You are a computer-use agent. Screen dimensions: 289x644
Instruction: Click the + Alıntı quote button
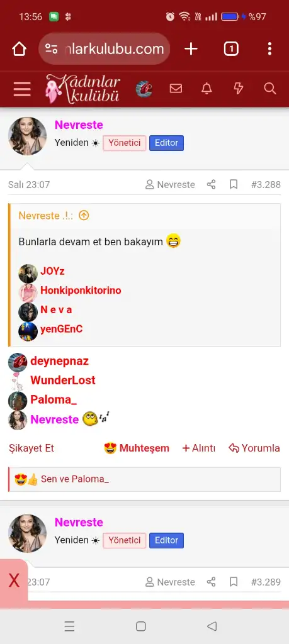[x=199, y=448]
